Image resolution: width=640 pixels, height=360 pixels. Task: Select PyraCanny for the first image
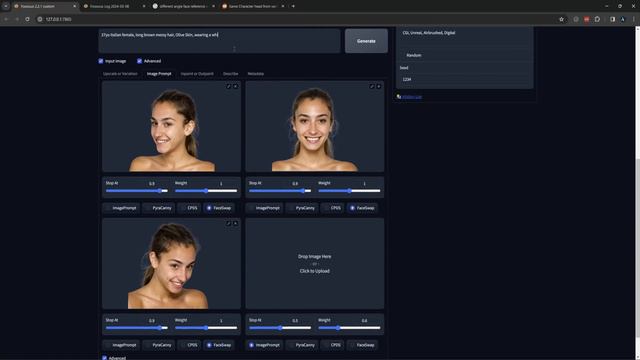159,208
